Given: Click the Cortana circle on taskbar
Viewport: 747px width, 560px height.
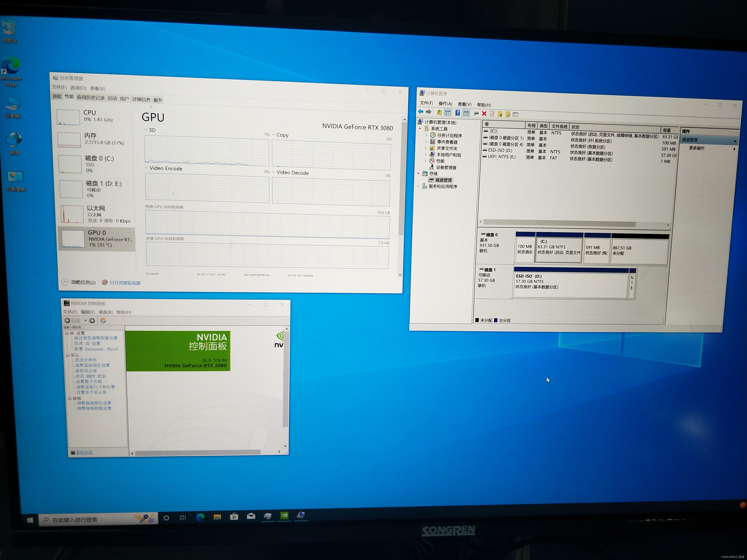Looking at the screenshot, I should (166, 518).
